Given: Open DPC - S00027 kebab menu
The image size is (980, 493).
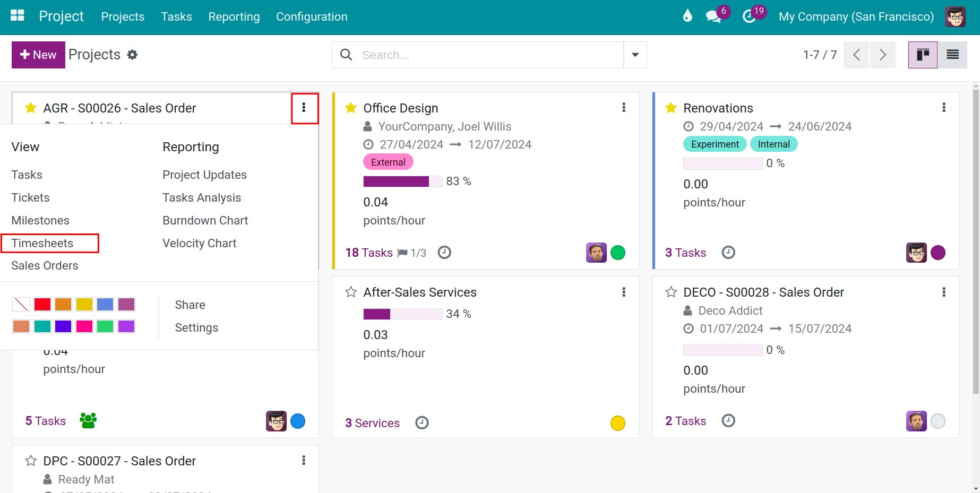Looking at the screenshot, I should [304, 460].
